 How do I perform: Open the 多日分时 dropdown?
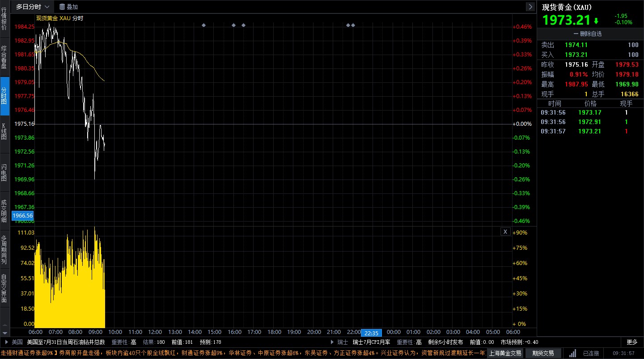click(32, 7)
